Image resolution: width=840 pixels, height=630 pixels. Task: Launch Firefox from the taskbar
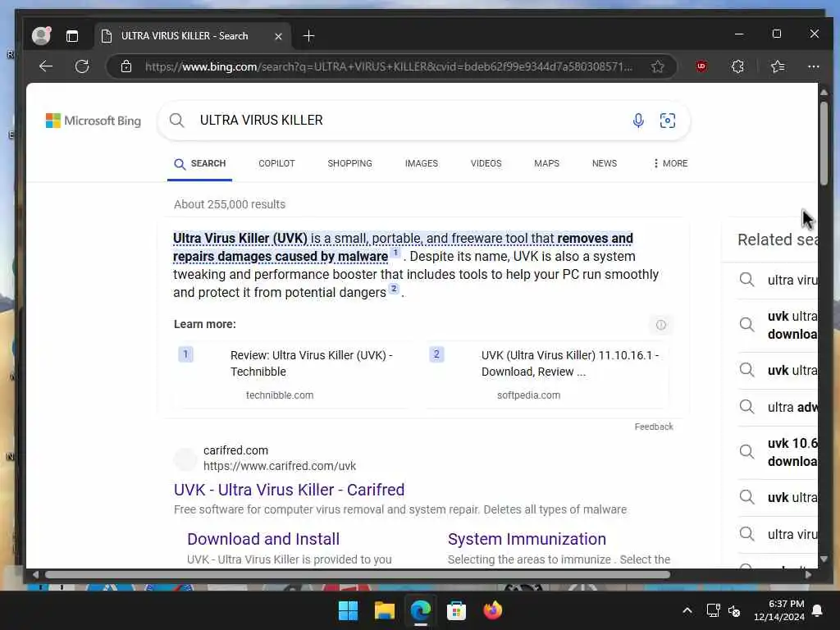point(492,610)
